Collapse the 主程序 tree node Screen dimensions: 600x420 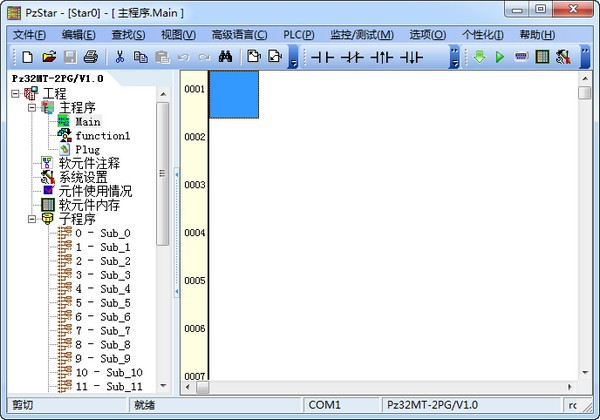(x=32, y=107)
